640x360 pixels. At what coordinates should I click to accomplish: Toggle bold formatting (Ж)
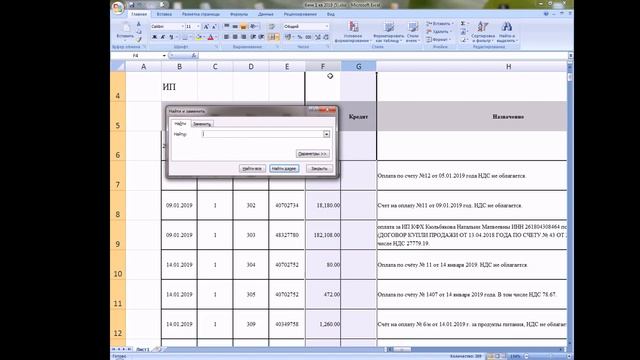click(155, 37)
